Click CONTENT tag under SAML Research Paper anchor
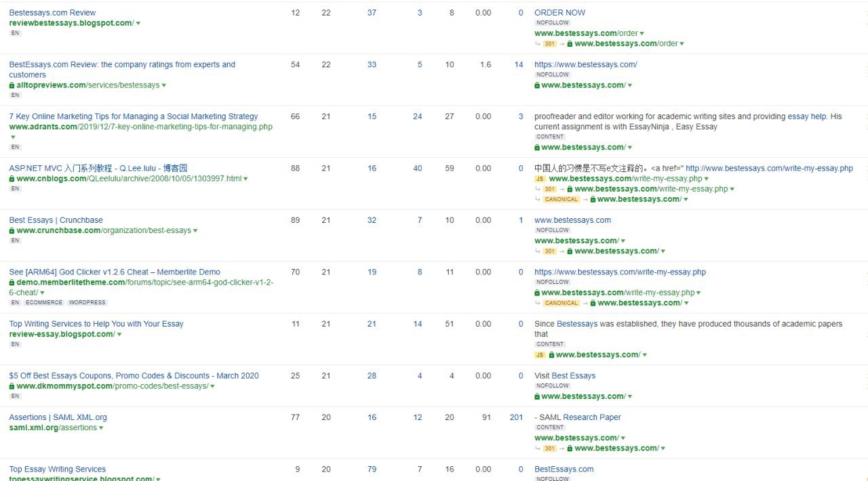 (x=550, y=427)
